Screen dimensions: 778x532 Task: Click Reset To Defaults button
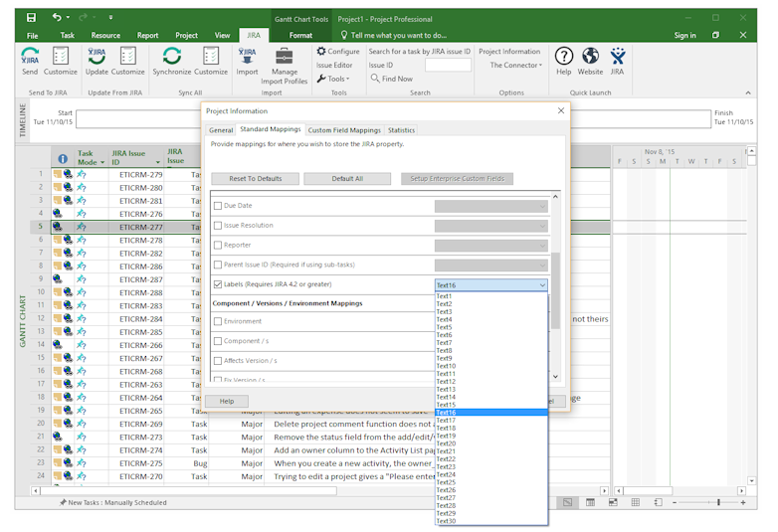[x=255, y=178]
